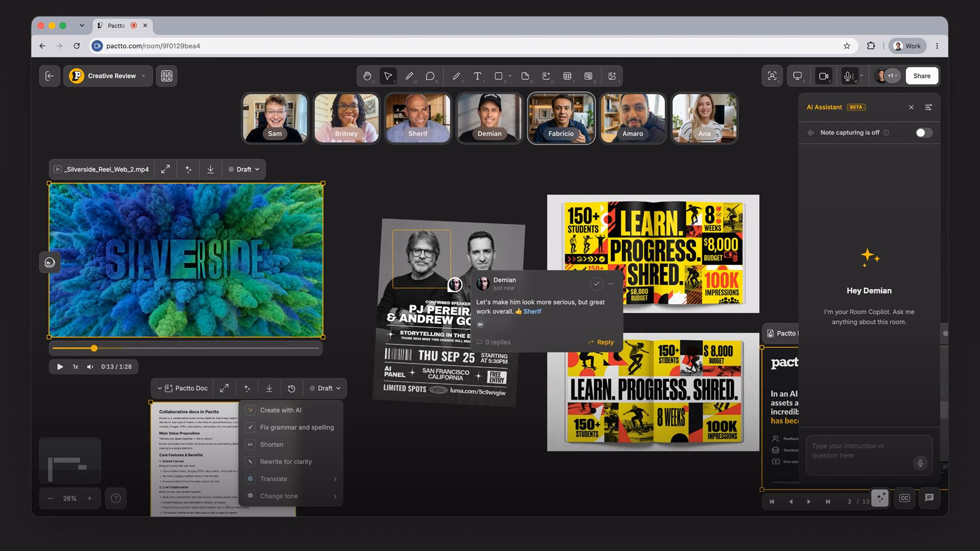Screen dimensions: 980x551
Task: Click the Sherif mention link
Action: coord(532,311)
